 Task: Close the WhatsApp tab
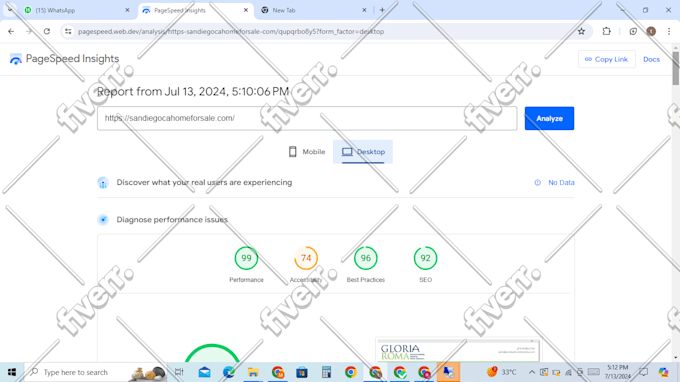[x=127, y=10]
